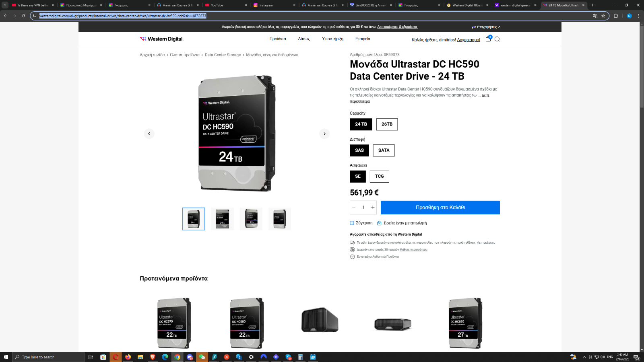This screenshot has height=362, width=644.
Task: Tick the Σύγκριση compare checkbox
Action: tap(352, 223)
